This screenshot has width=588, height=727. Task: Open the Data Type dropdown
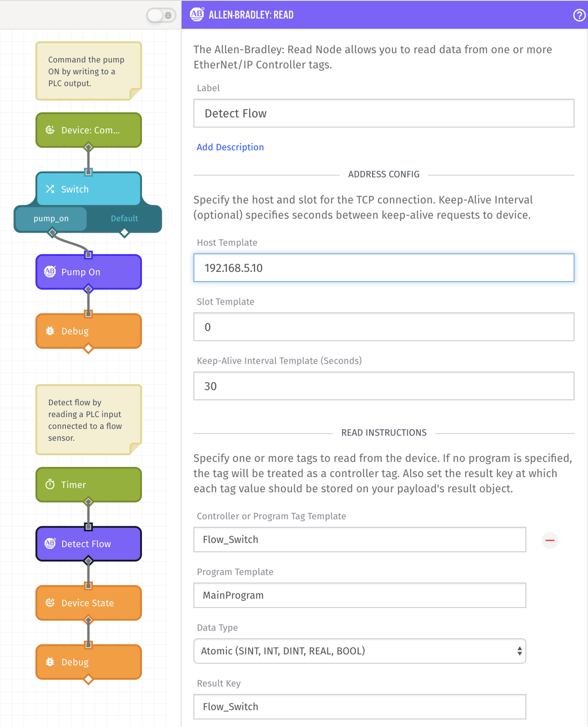tap(360, 651)
